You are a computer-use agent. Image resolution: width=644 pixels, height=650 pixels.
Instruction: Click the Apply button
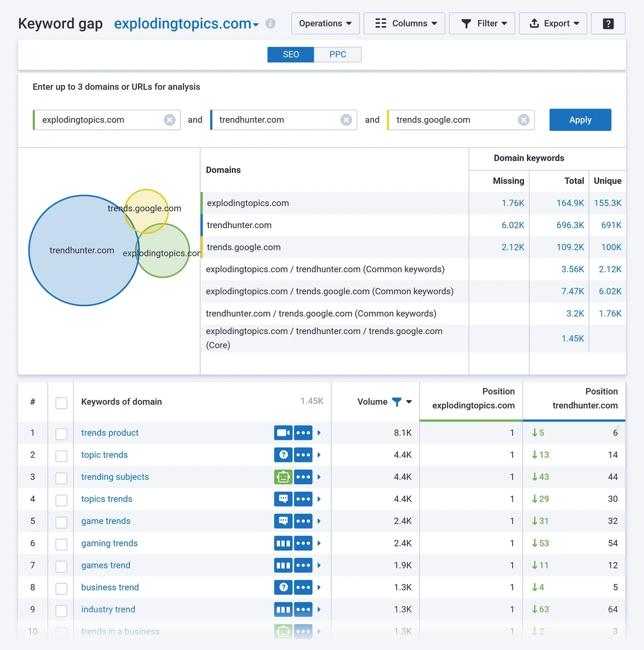tap(580, 120)
